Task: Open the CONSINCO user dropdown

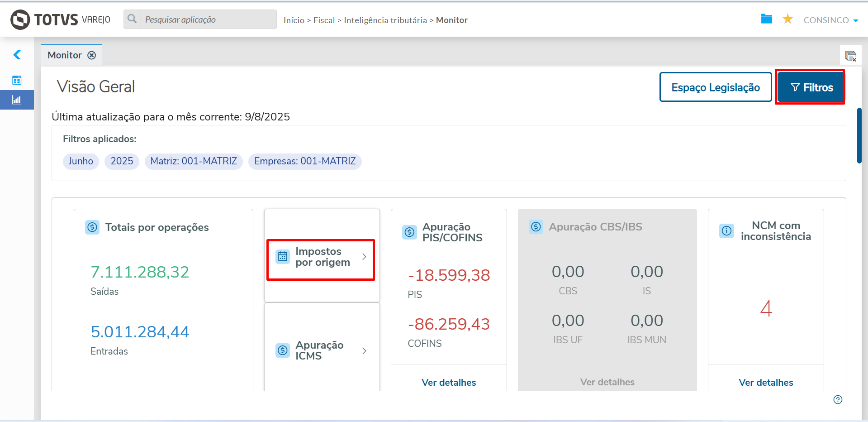Action: point(830,20)
